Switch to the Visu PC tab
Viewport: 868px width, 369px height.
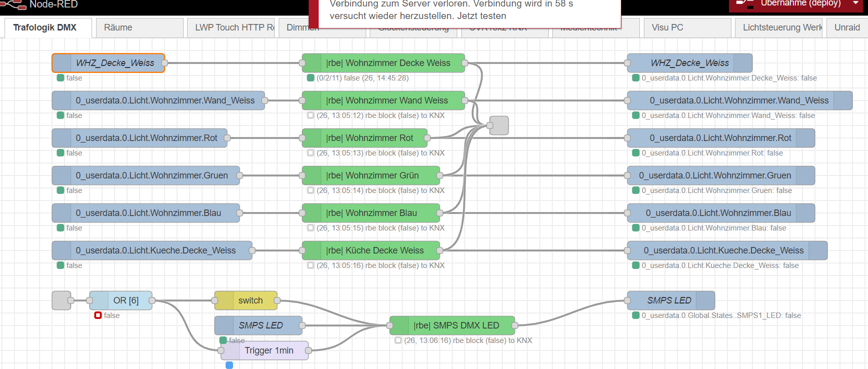pos(687,27)
